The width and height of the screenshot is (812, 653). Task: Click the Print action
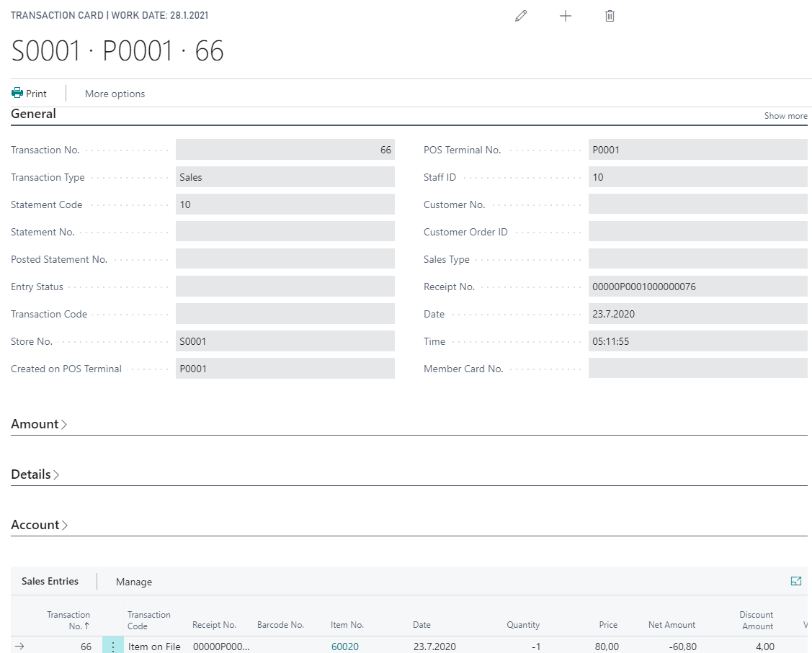click(x=29, y=94)
